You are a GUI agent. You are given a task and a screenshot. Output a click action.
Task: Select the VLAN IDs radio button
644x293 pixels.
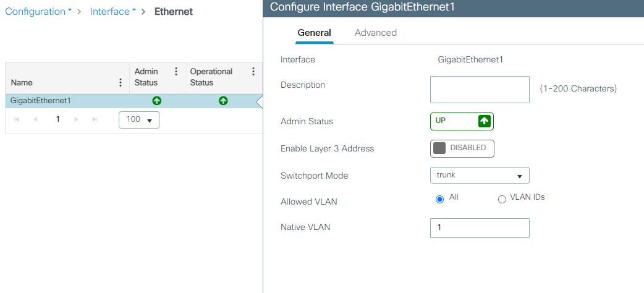pos(502,199)
